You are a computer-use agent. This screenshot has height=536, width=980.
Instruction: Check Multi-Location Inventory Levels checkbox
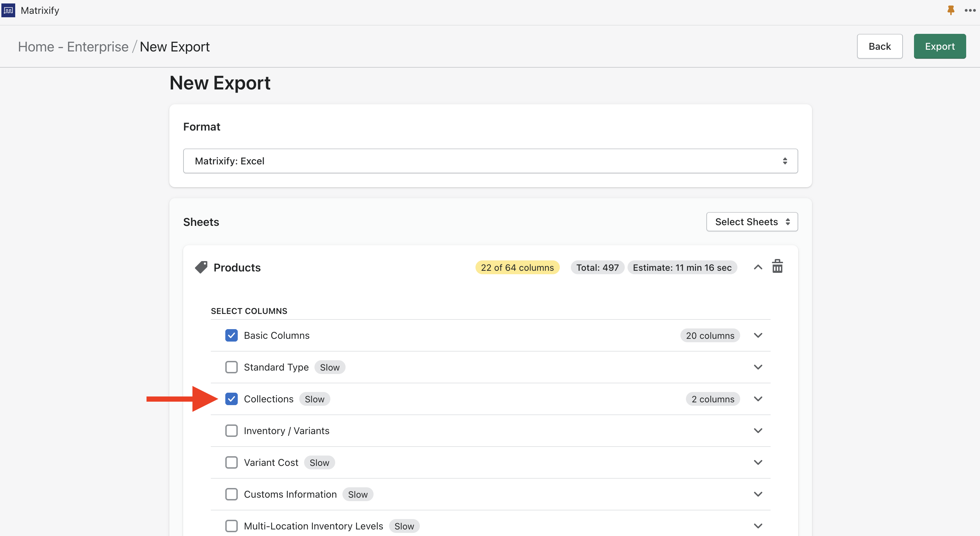point(231,526)
